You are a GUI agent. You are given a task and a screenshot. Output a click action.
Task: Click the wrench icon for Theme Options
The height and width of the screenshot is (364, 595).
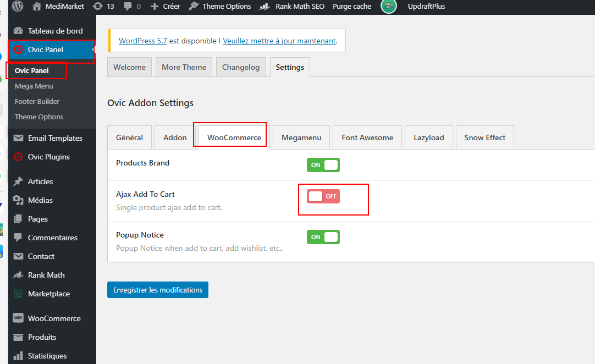[x=194, y=6]
